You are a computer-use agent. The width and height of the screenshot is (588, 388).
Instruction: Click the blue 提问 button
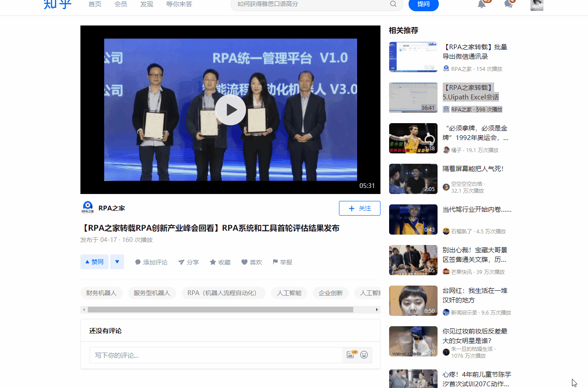point(424,4)
